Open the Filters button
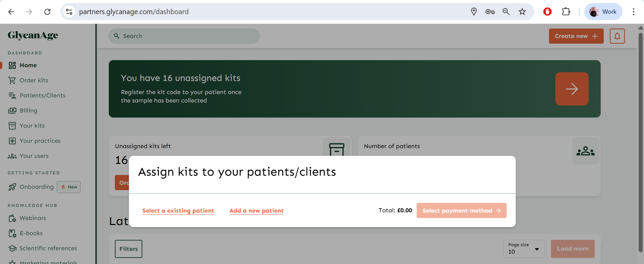 (129, 249)
